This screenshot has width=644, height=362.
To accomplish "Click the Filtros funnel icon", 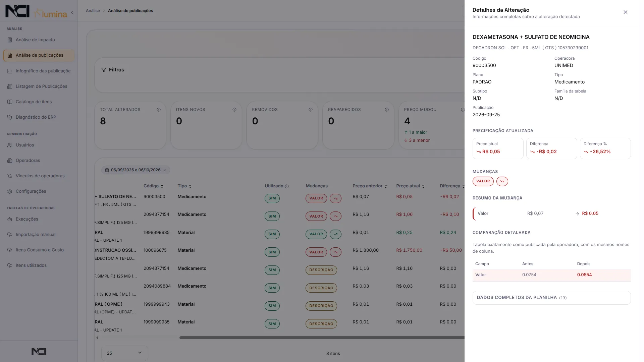I will pyautogui.click(x=104, y=70).
